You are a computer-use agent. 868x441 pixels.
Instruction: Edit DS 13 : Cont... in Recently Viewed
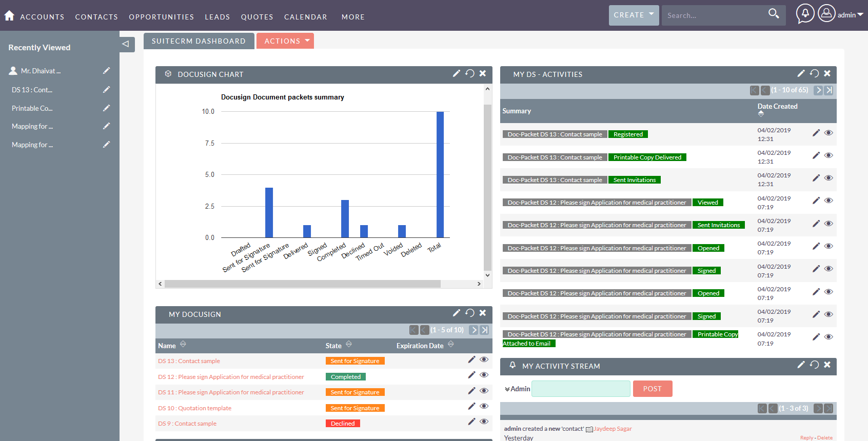coord(106,90)
